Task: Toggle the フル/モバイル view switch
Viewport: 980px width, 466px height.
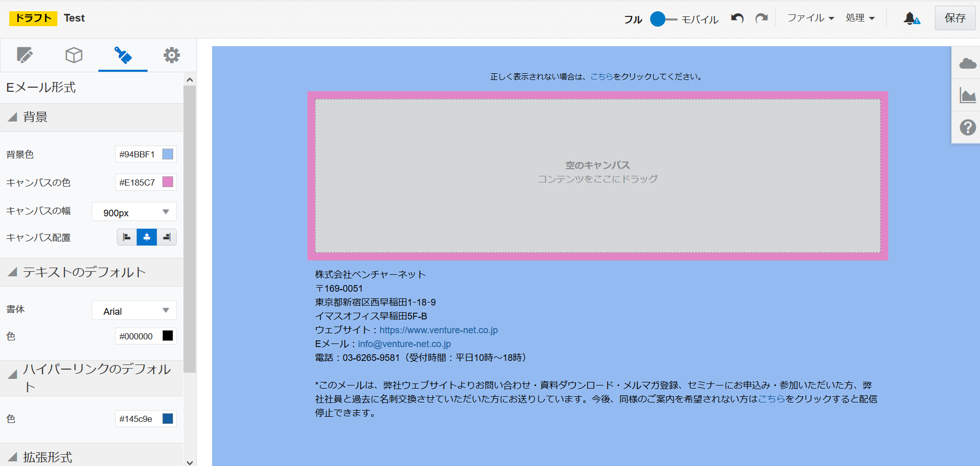Action: pyautogui.click(x=663, y=19)
